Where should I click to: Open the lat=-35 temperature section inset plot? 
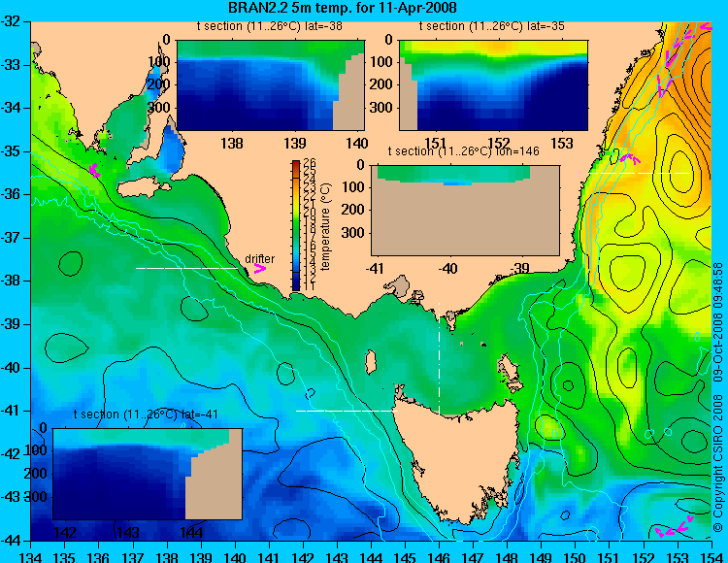tap(493, 85)
